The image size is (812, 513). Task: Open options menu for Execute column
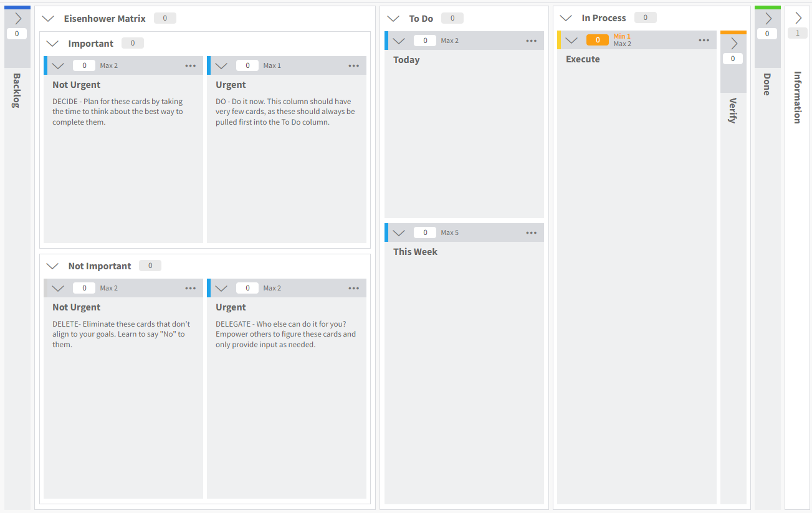point(704,40)
